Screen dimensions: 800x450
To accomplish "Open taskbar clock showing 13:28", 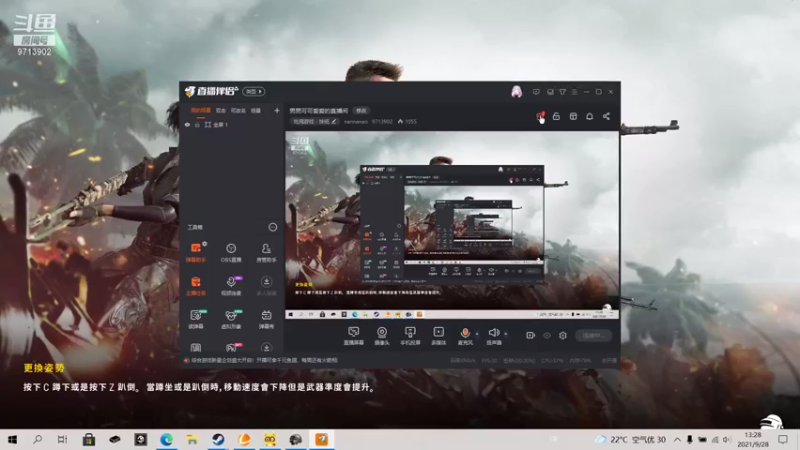I will pyautogui.click(x=753, y=439).
